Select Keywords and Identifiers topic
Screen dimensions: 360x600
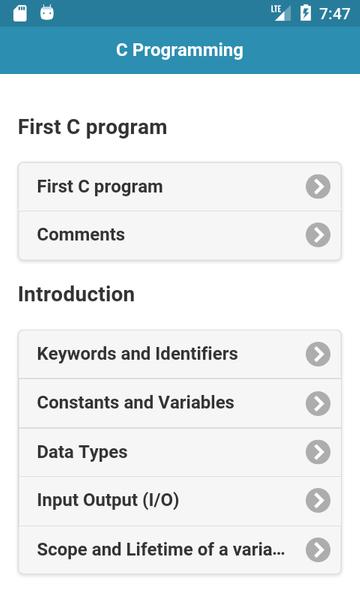pyautogui.click(x=179, y=354)
